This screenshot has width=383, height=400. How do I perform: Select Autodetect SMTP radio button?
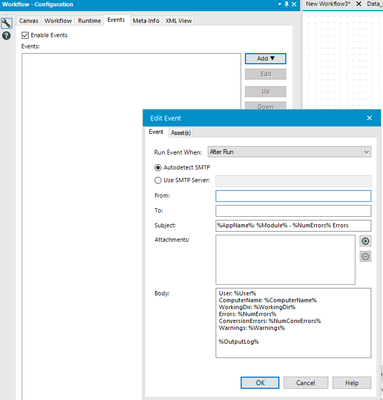pos(158,167)
